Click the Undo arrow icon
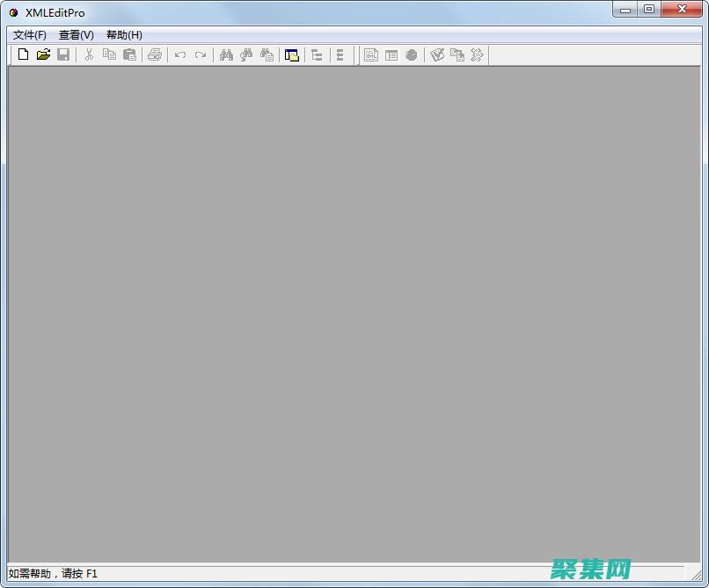The height and width of the screenshot is (588, 709). click(x=180, y=54)
